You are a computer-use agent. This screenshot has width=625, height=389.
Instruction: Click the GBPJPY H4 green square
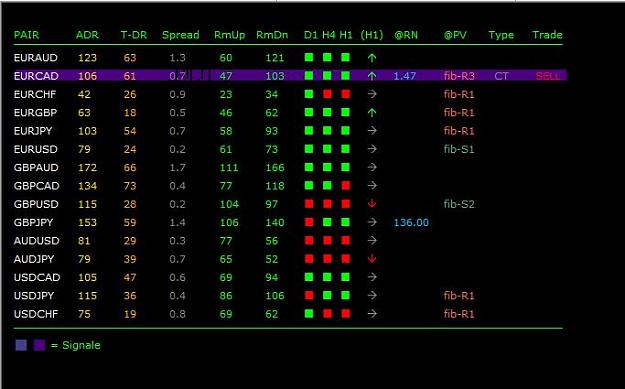pyautogui.click(x=327, y=222)
